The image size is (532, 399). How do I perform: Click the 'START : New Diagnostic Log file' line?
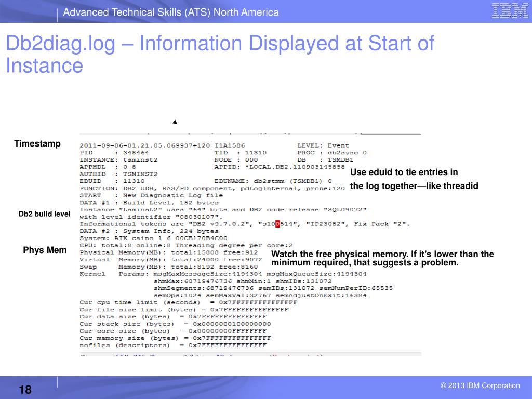pyautogui.click(x=151, y=195)
